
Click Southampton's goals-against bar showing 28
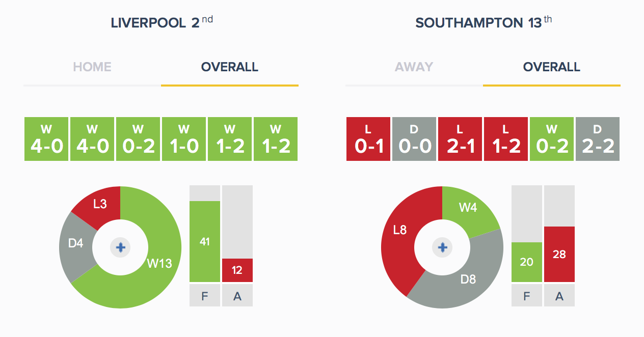pyautogui.click(x=559, y=254)
